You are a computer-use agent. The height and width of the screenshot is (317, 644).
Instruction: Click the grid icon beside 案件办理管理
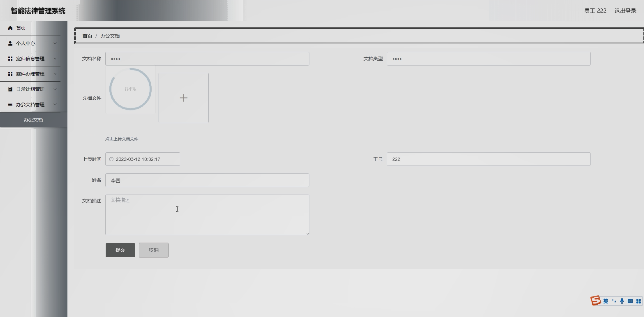[x=10, y=74]
